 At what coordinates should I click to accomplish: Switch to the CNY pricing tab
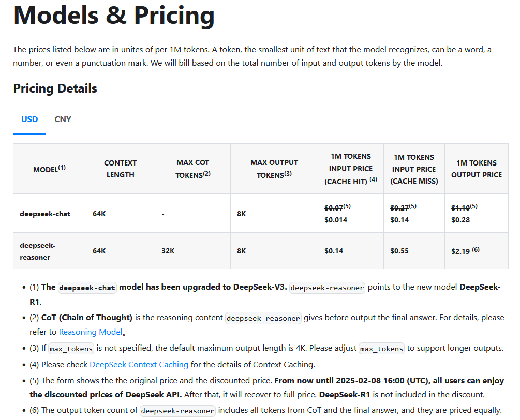click(63, 119)
